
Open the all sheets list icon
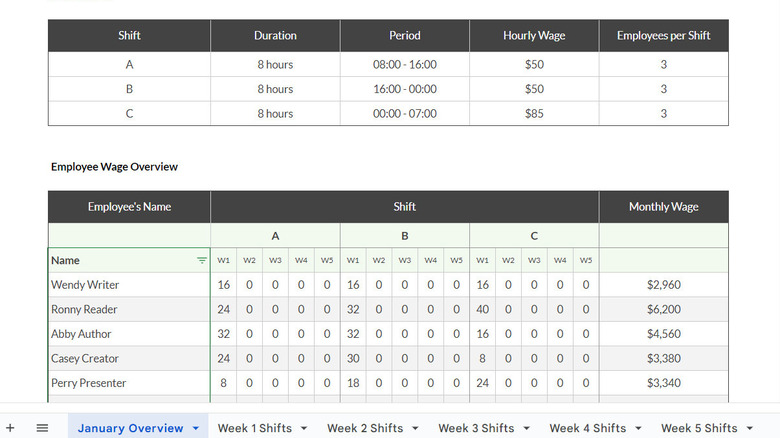point(42,428)
